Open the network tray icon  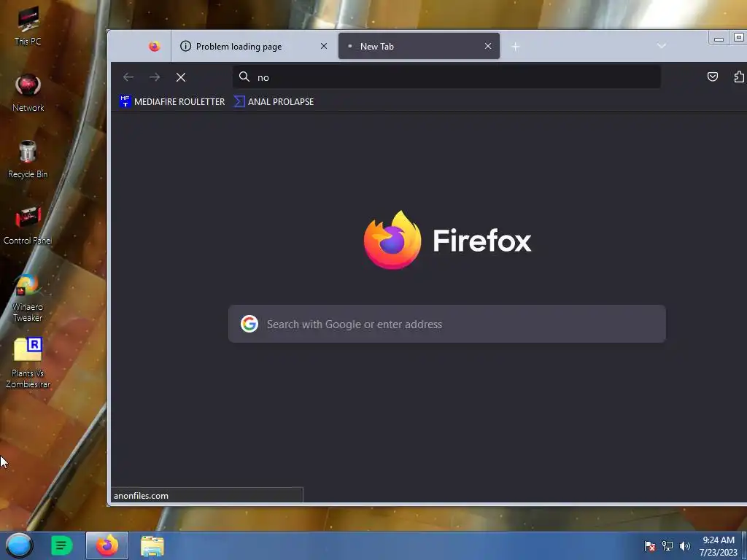667,546
